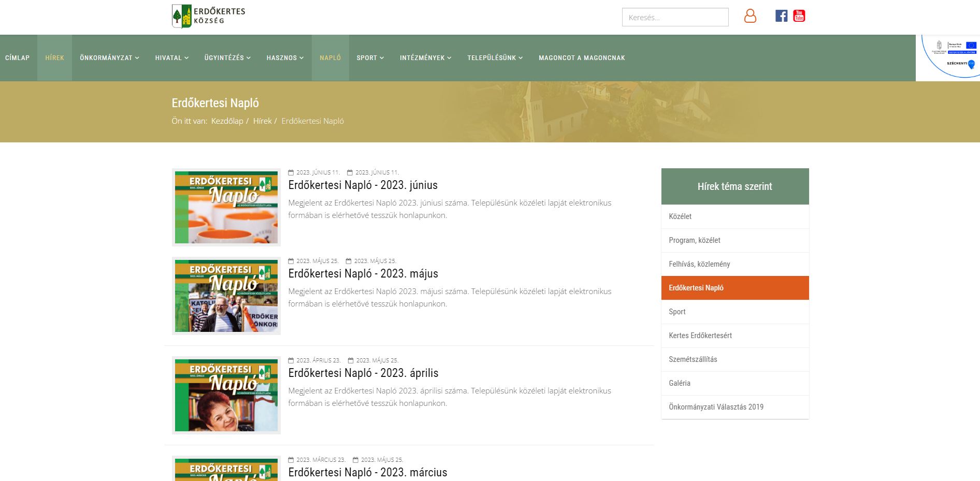
Task: Open article Erdőkertesi Napló - 2023. június
Action: coord(363,185)
